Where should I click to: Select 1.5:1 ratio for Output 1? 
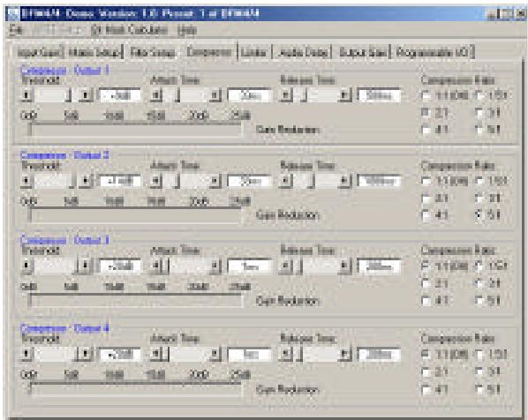pos(479,95)
